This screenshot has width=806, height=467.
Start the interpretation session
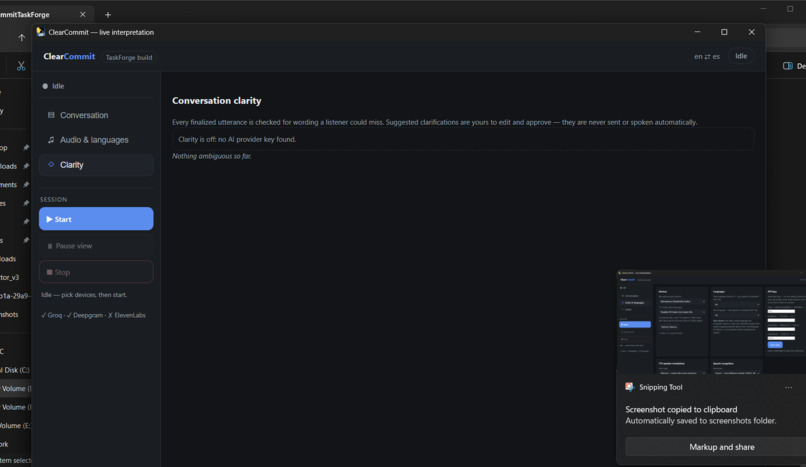click(x=96, y=219)
